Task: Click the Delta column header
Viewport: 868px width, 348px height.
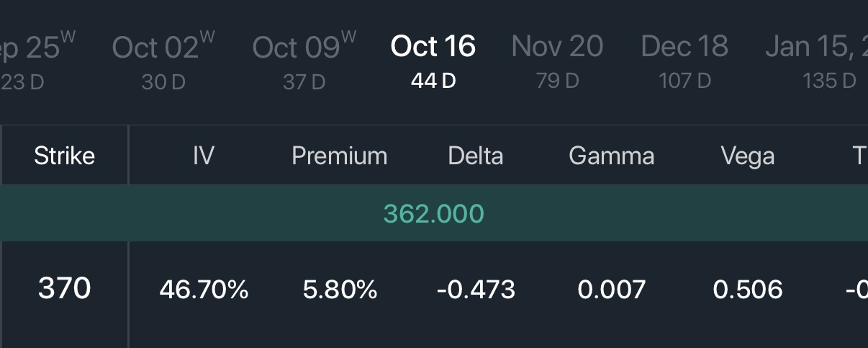Action: 476,156
